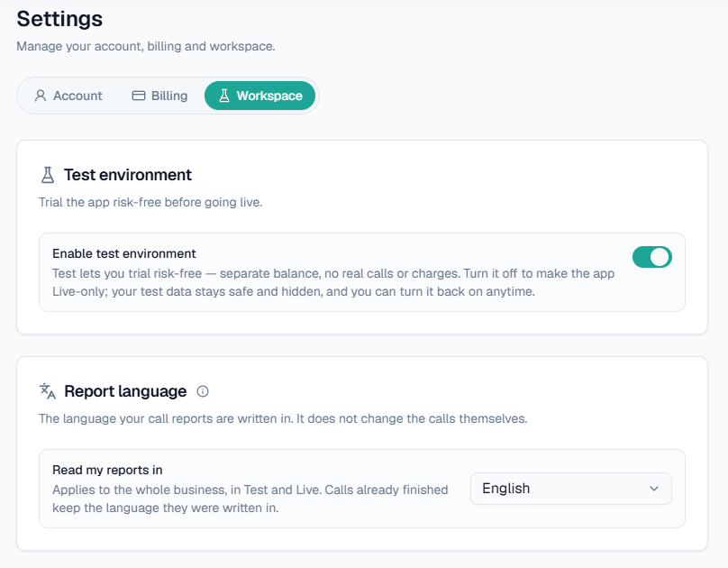This screenshot has width=728, height=568.
Task: Click "Trial the app risk-free before going live."
Action: click(x=150, y=203)
